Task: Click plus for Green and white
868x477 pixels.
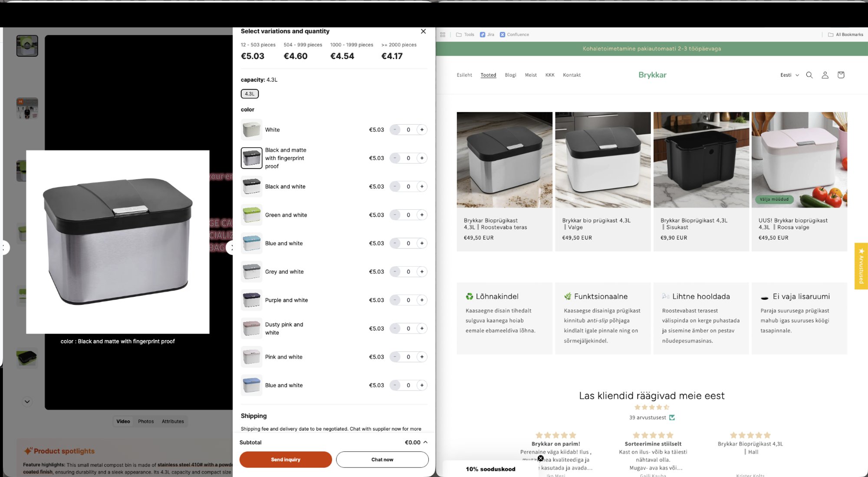Action: coord(421,215)
